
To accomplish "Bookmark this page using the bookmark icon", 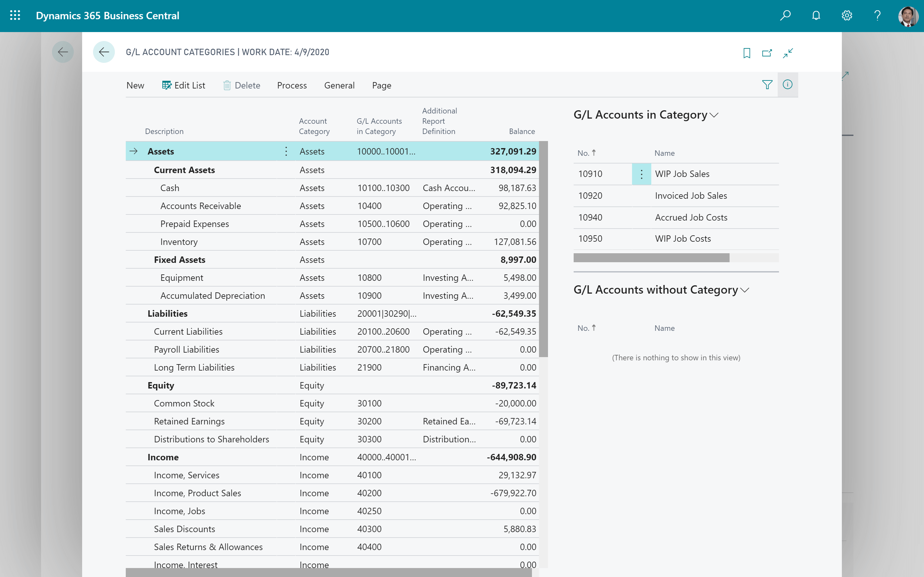I will click(x=747, y=53).
